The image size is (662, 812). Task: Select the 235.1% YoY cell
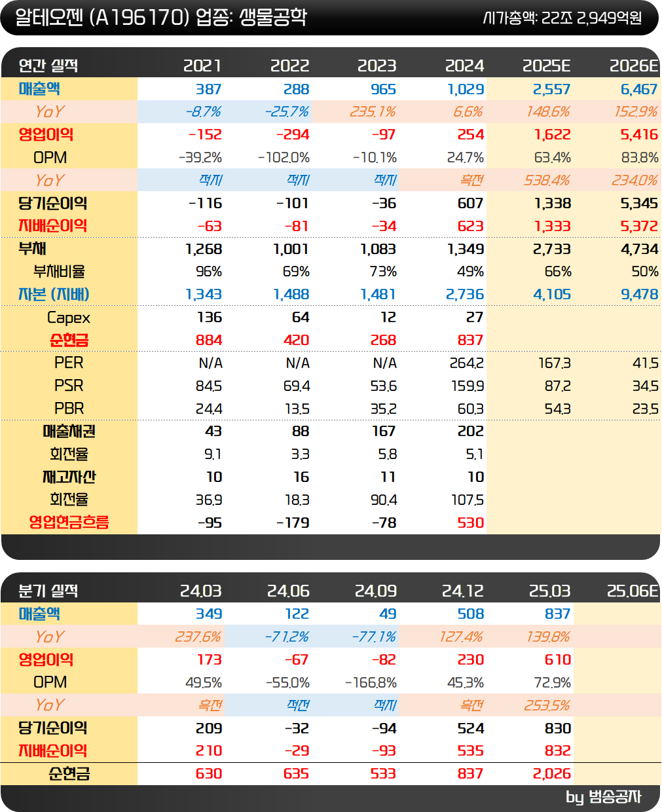[x=373, y=112]
